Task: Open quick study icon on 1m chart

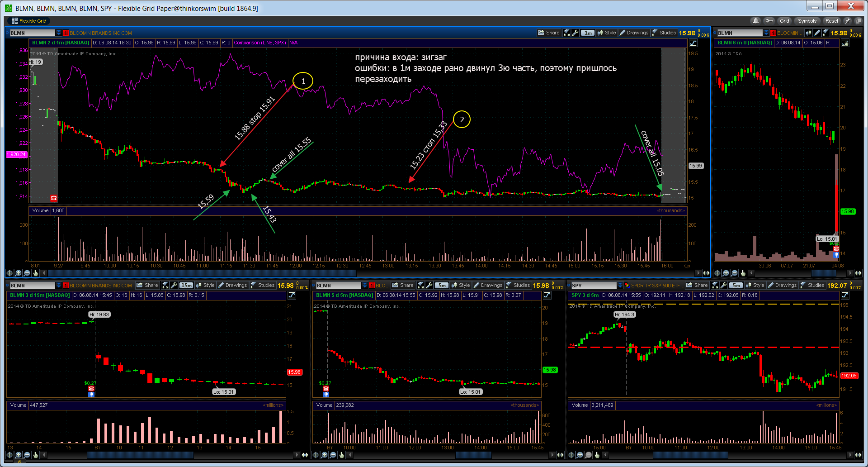Action: pyautogui.click(x=567, y=33)
